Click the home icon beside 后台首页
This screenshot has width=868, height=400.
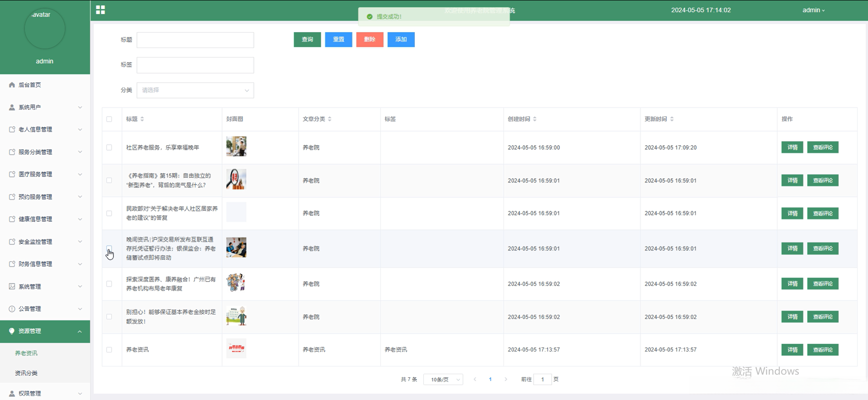(x=12, y=85)
